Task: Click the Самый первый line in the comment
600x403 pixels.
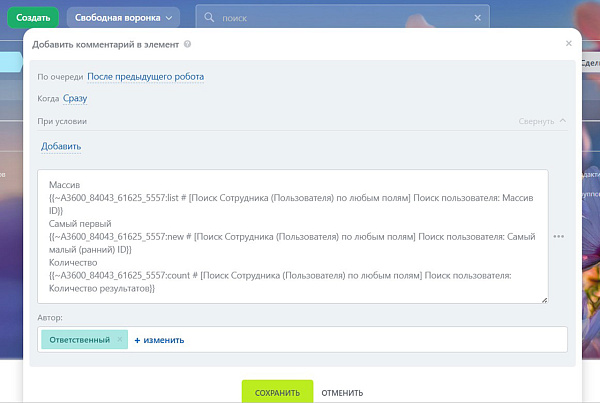Action: pyautogui.click(x=80, y=224)
